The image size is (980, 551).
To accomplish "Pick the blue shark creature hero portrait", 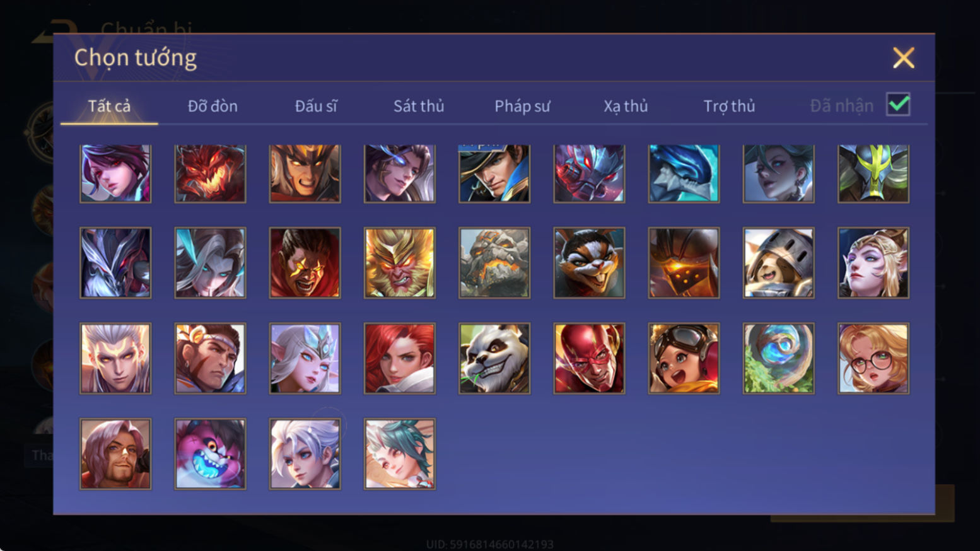I will [684, 173].
